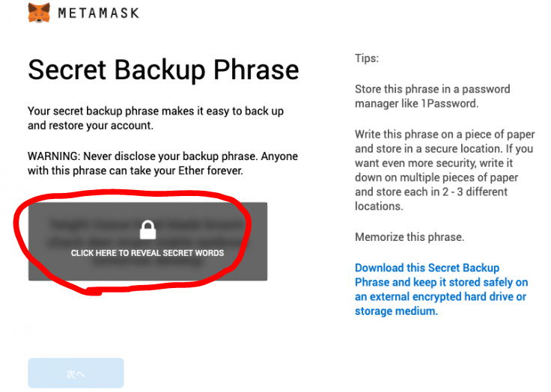Screen dimensions: 551x392
Task: Click the 'makes it easy to back up' description
Action: click(156, 118)
